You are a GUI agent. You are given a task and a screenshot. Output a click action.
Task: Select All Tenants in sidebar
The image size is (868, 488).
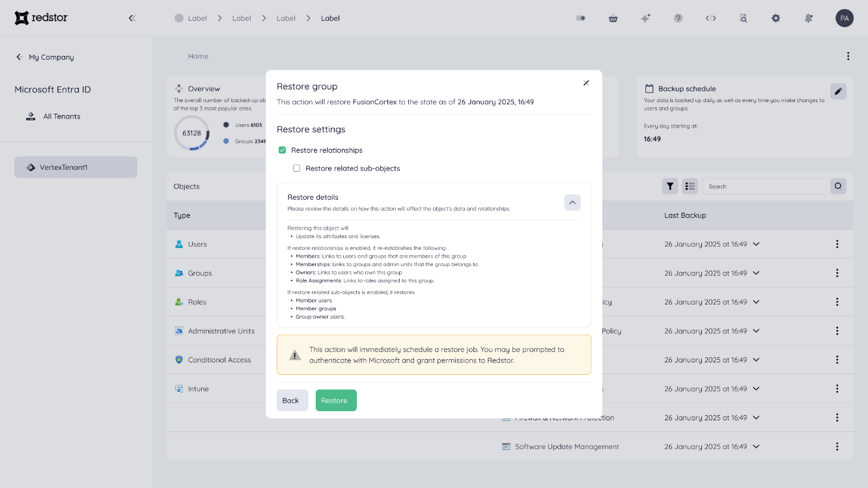(x=53, y=116)
